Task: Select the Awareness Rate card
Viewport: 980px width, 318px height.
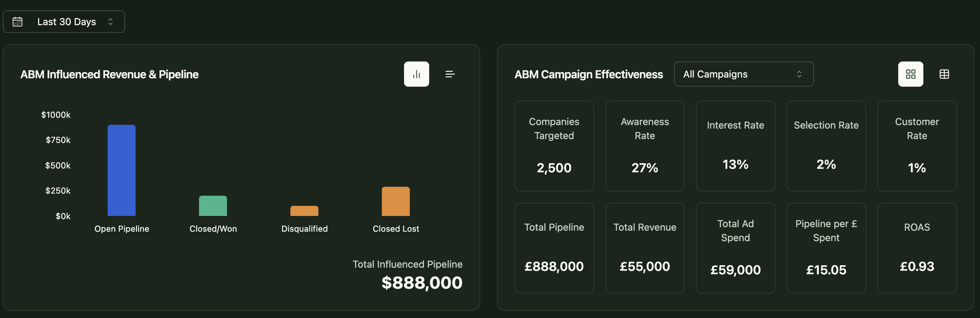Action: (x=644, y=146)
